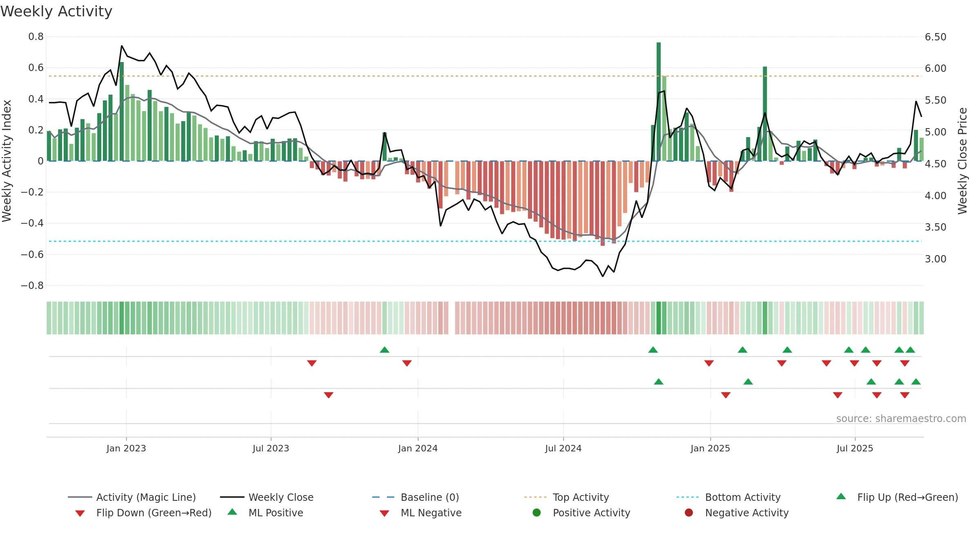Toggle the Weekly Close legend entry
Screen dimensions: 980x551
click(267, 497)
